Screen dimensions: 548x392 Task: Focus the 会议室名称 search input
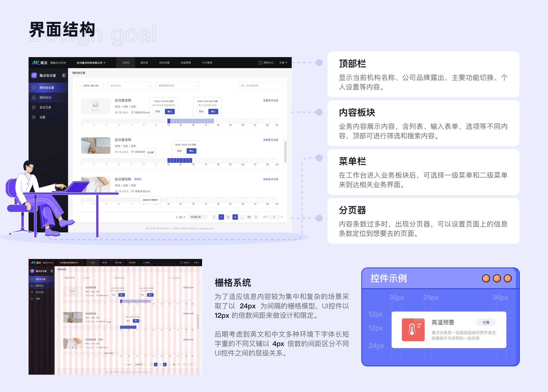[261, 86]
